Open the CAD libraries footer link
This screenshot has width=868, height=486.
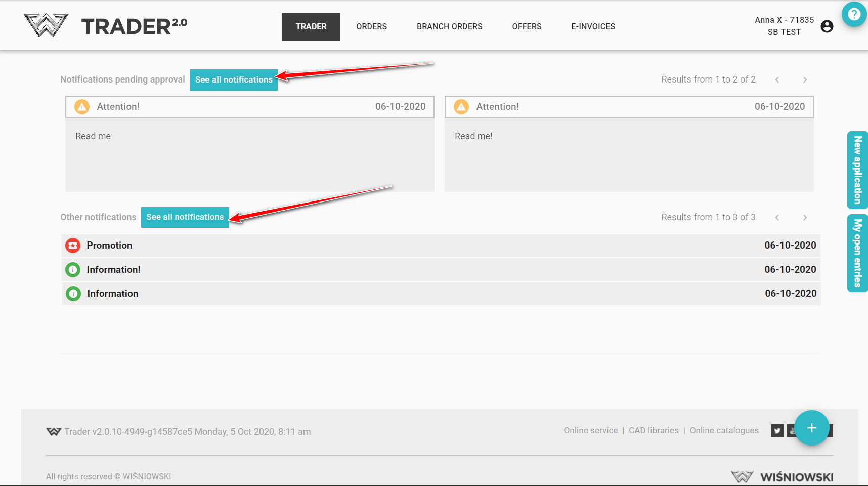654,430
